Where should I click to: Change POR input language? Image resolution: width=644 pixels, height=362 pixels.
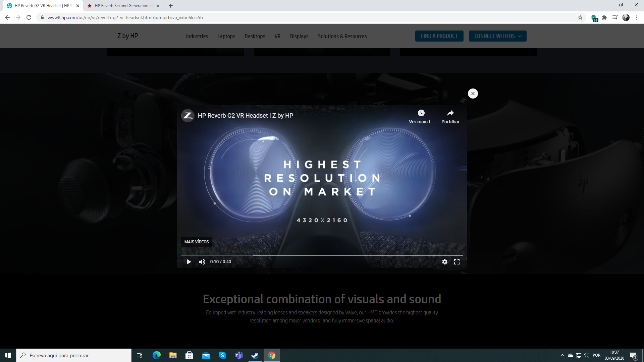(597, 355)
